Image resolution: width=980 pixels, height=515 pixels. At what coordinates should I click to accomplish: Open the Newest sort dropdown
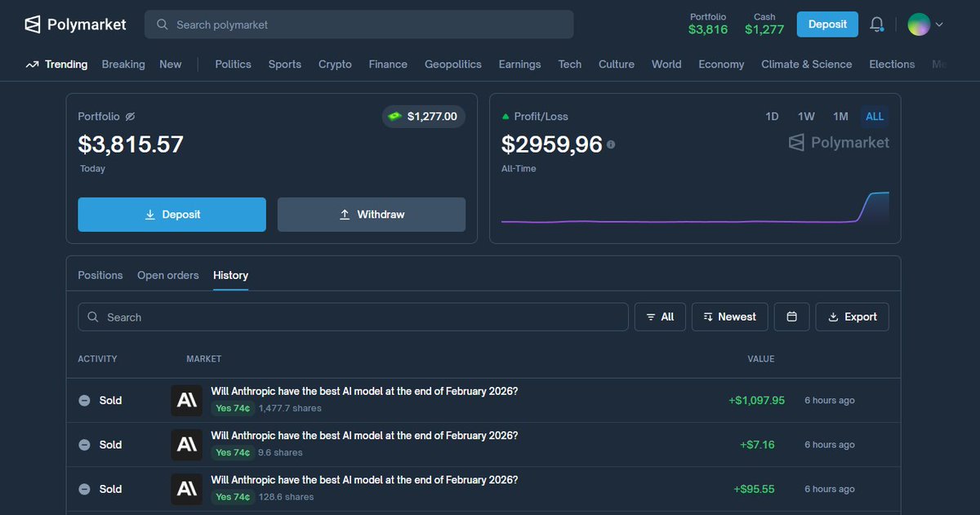(x=730, y=317)
